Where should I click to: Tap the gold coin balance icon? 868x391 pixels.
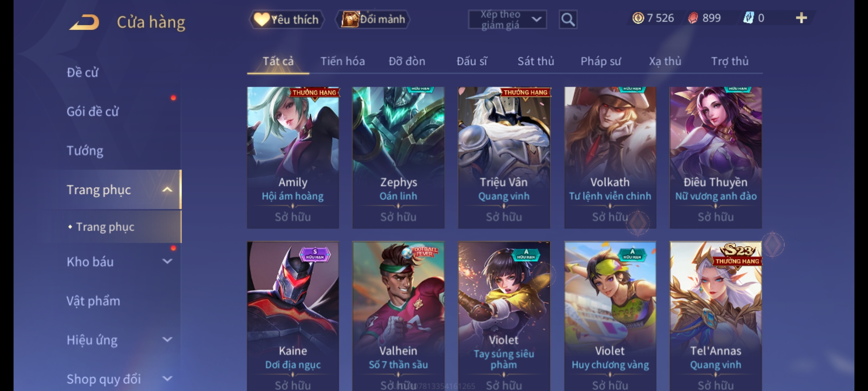coord(638,18)
